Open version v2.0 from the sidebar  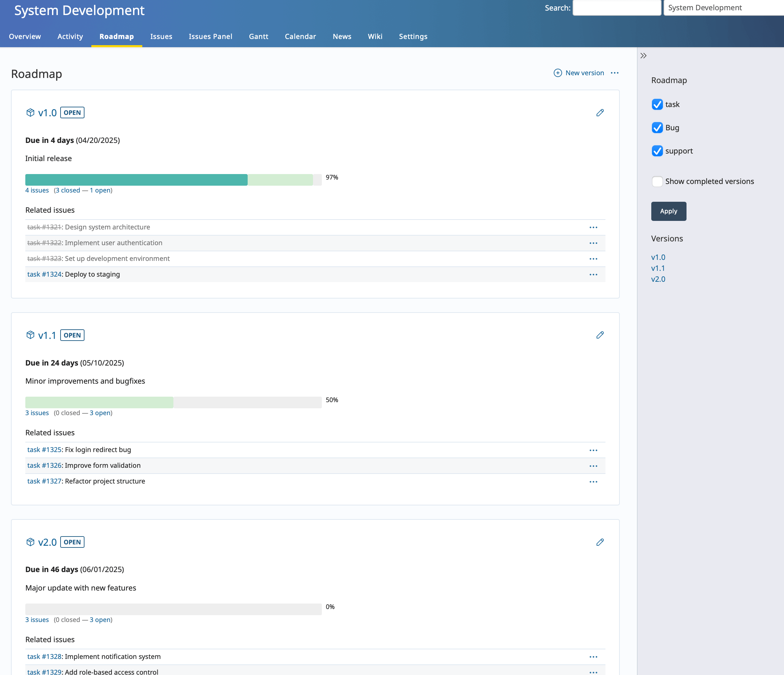click(658, 279)
